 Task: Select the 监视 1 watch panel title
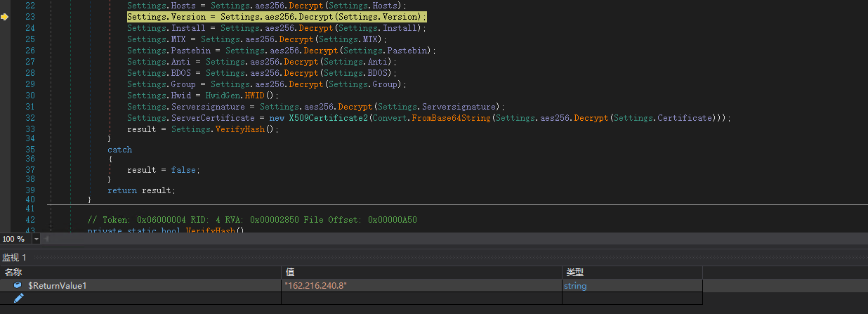coord(14,258)
